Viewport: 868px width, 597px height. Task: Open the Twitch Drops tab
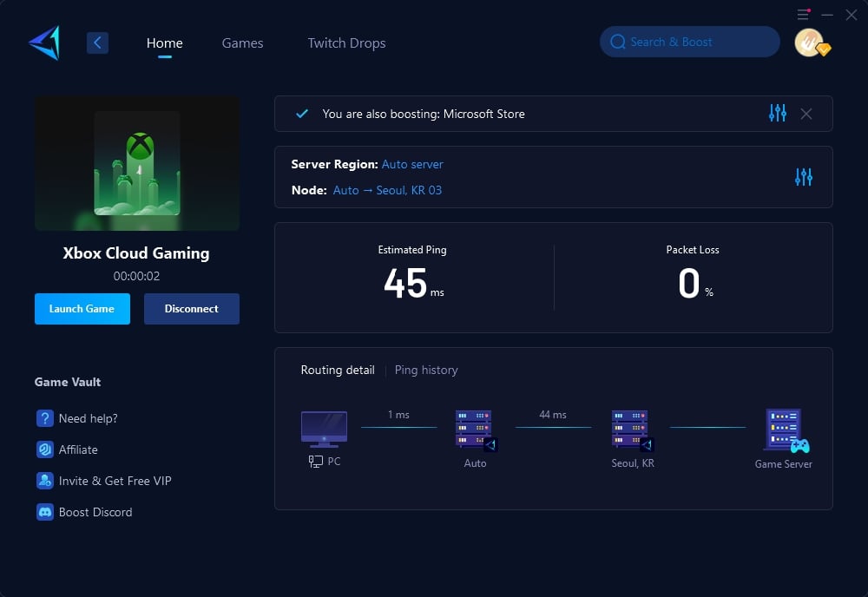346,43
